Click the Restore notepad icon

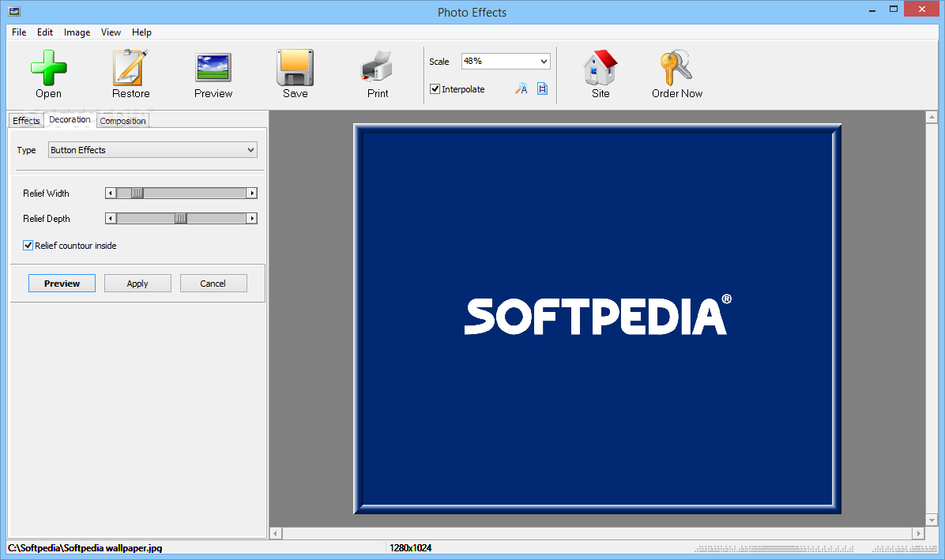pos(130,67)
